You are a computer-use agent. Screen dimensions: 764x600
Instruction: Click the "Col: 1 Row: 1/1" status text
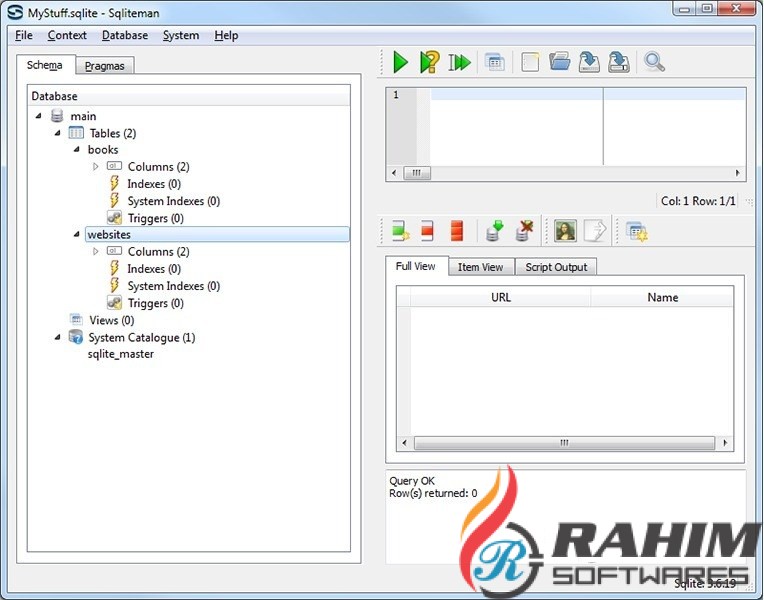click(698, 201)
